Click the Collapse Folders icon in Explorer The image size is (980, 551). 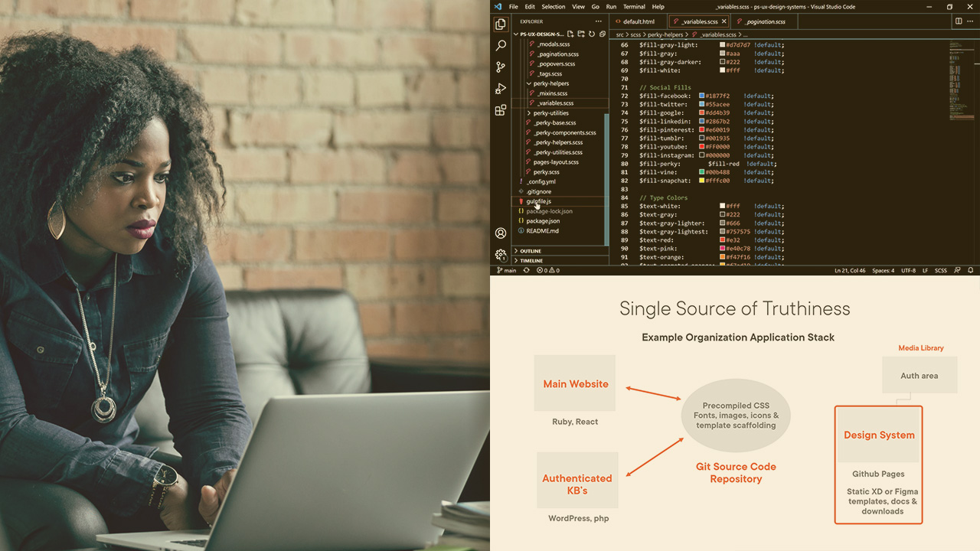click(603, 34)
